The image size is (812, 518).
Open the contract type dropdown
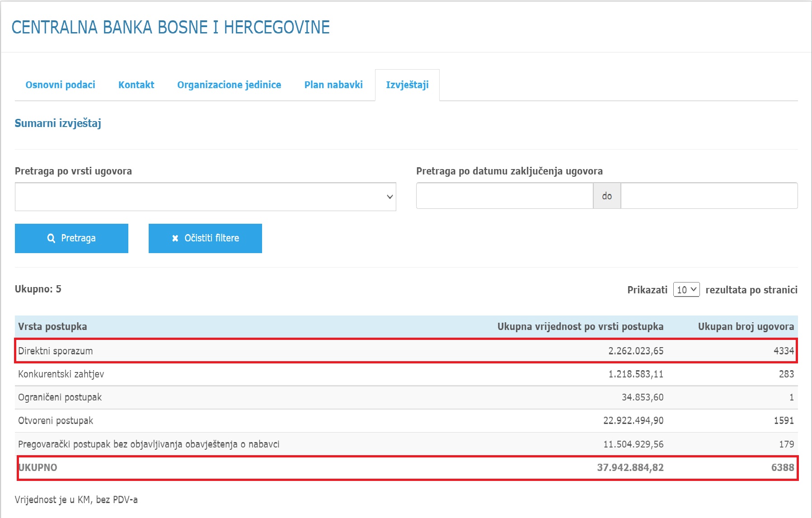(x=206, y=197)
